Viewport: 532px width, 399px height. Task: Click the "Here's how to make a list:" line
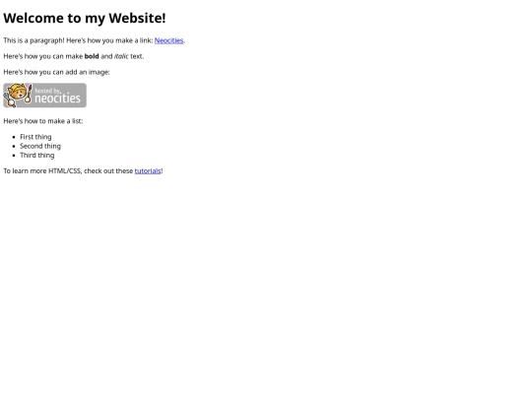43,121
